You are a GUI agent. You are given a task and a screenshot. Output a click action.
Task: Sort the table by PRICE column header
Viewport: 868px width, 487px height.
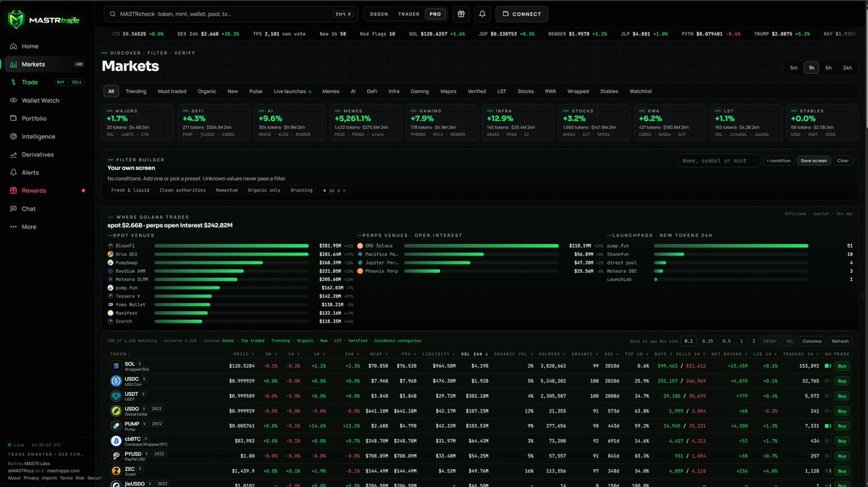click(243, 354)
